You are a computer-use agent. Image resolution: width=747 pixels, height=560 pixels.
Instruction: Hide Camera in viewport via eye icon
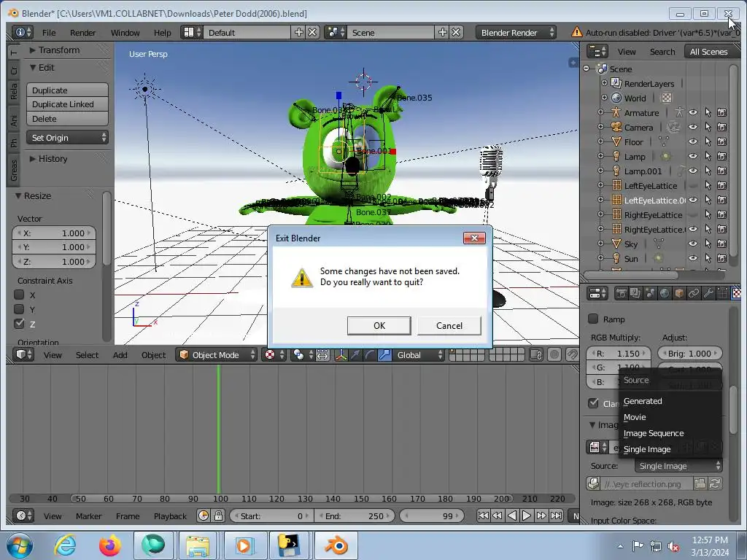point(693,127)
